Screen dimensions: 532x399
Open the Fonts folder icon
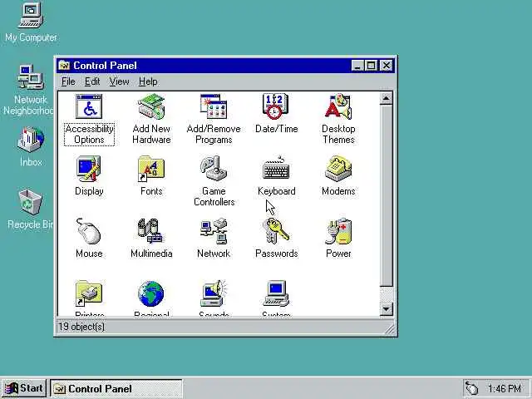(x=151, y=169)
